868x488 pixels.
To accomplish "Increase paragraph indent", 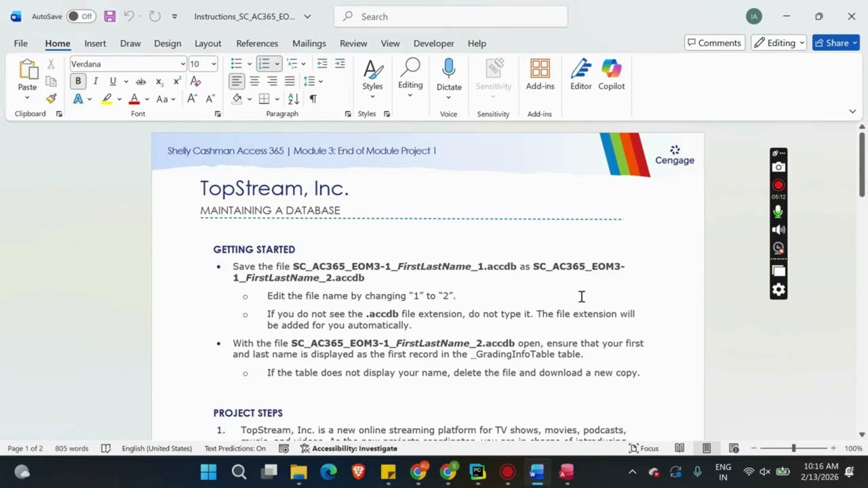I will [340, 64].
